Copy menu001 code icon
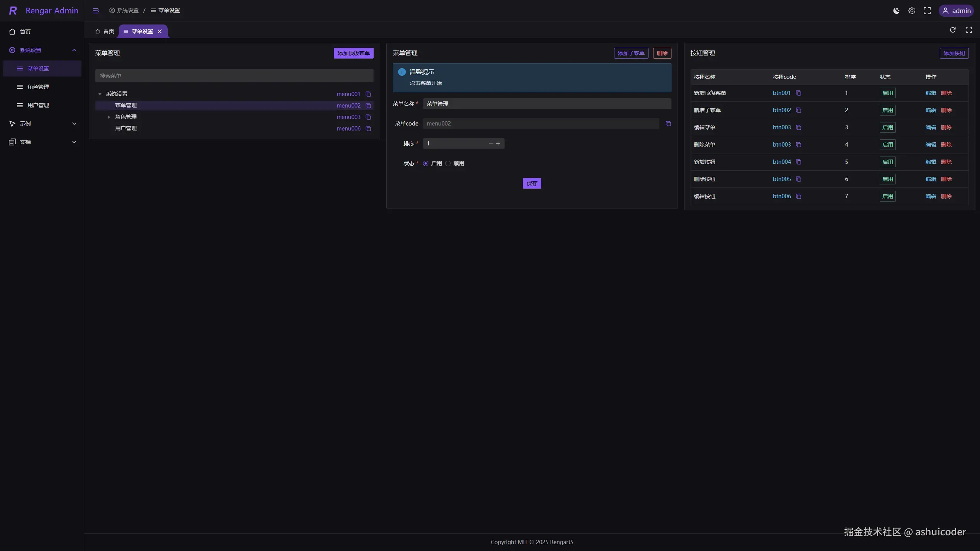 point(368,94)
